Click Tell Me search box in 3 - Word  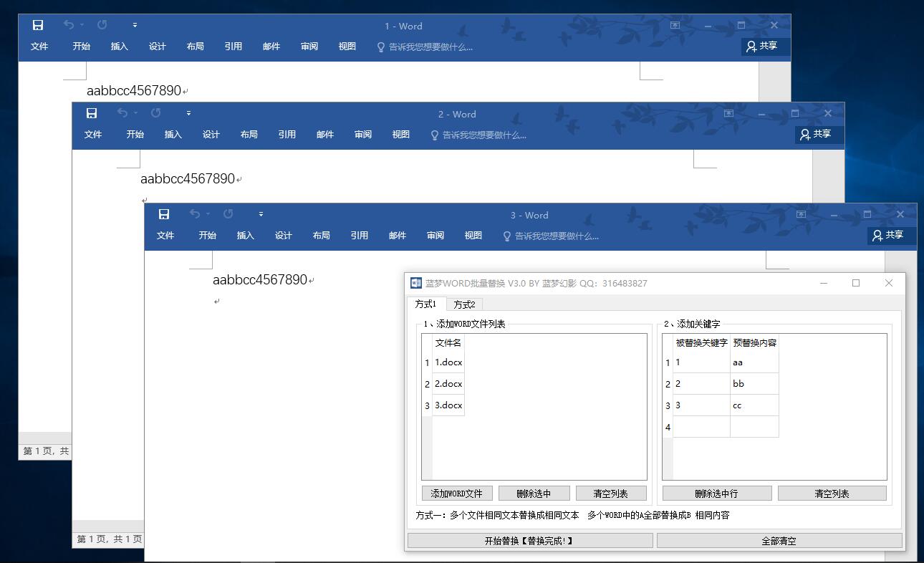pyautogui.click(x=551, y=236)
